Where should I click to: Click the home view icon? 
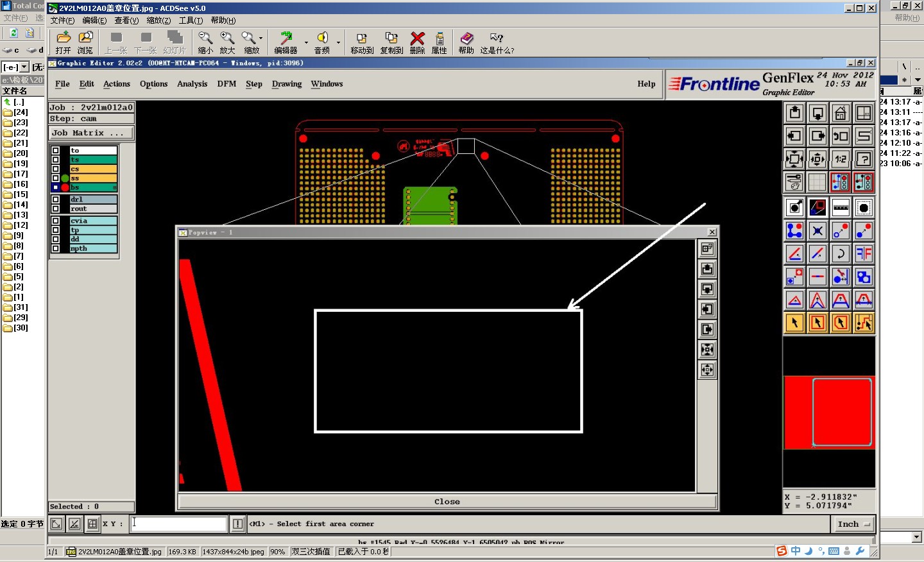pos(841,114)
